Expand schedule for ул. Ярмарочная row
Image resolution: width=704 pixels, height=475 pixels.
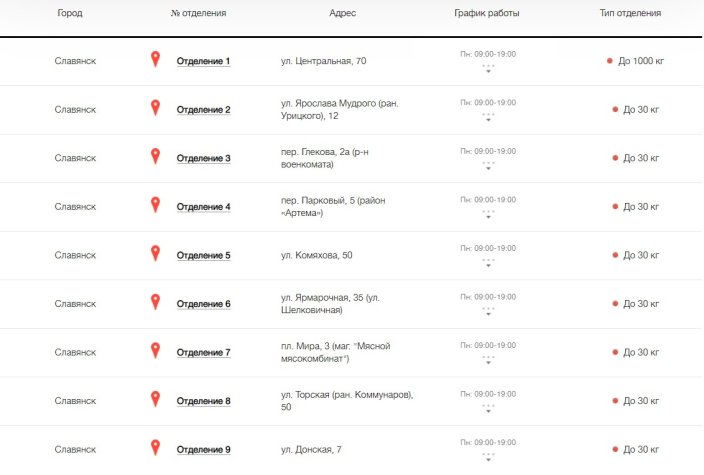coord(488,311)
